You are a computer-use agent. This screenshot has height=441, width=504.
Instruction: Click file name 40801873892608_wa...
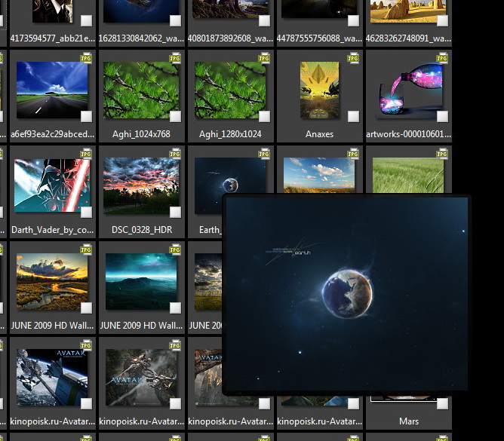(x=230, y=38)
